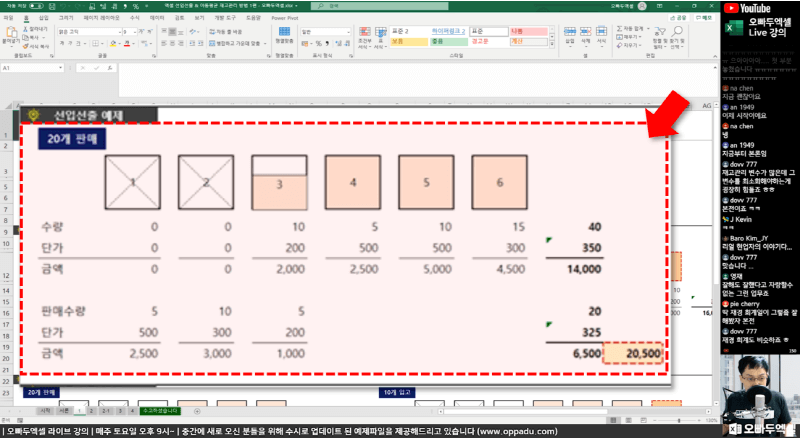Toggle Wrap Text (자동 줄 바꿈)
This screenshot has height=438, width=800.
tap(231, 31)
